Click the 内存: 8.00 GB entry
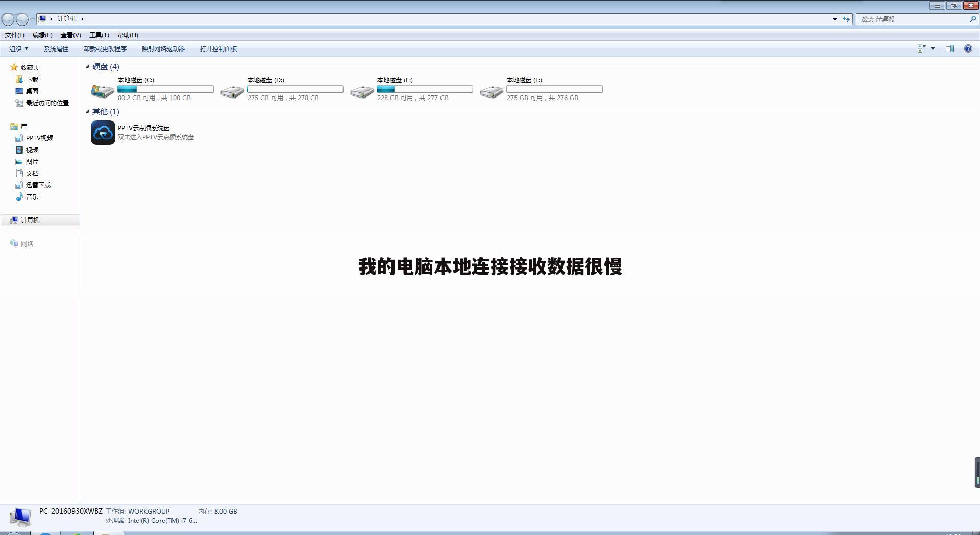 point(217,511)
